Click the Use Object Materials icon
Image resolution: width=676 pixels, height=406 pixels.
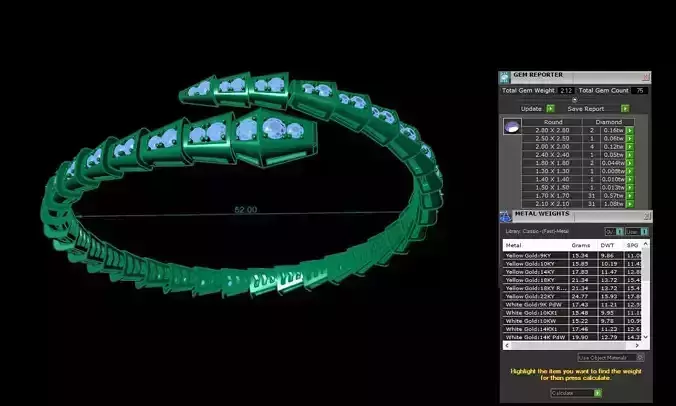[x=640, y=357]
